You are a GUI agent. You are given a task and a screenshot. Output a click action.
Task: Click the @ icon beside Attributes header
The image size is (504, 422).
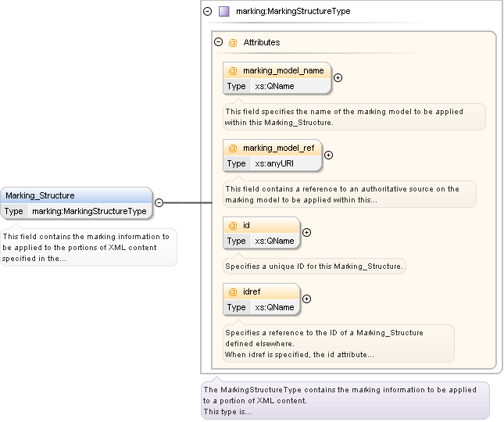[x=232, y=42]
